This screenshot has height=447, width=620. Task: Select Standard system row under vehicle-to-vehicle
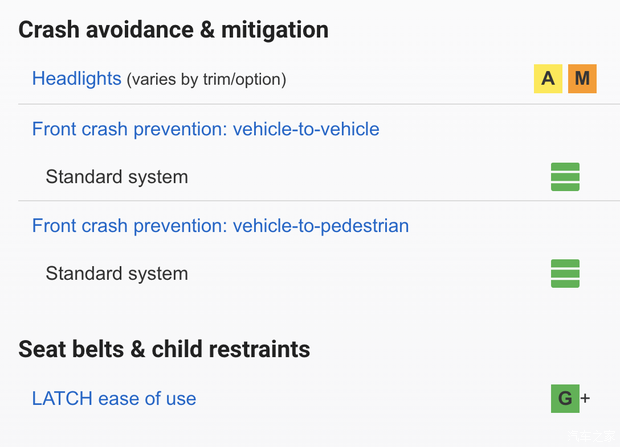click(x=116, y=177)
